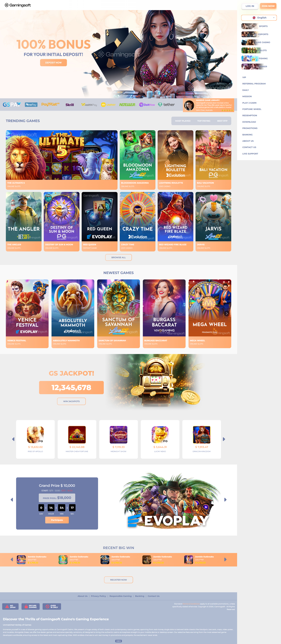The width and height of the screenshot is (281, 644).
Task: Click the Deposit Now button
Action: coord(53,63)
